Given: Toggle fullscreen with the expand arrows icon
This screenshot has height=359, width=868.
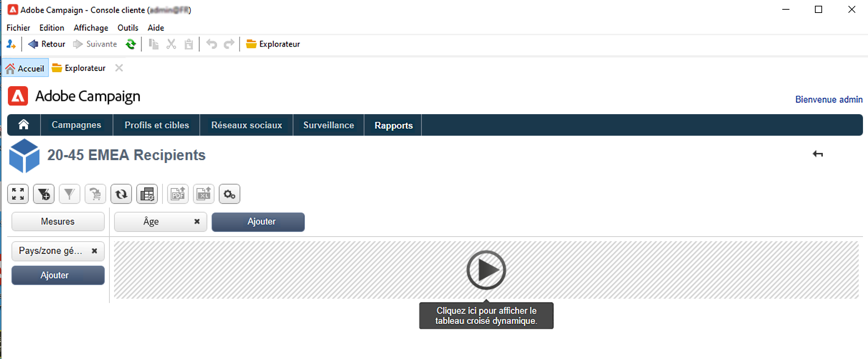Looking at the screenshot, I should 18,194.
